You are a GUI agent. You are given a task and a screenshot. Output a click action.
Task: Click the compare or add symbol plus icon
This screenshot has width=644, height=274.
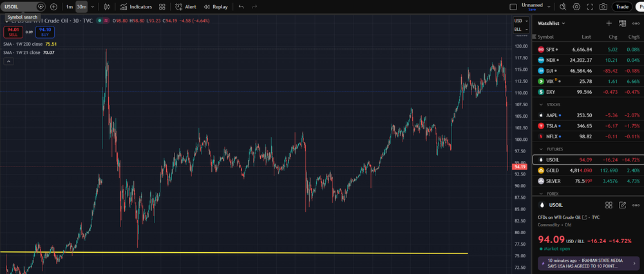click(x=54, y=6)
